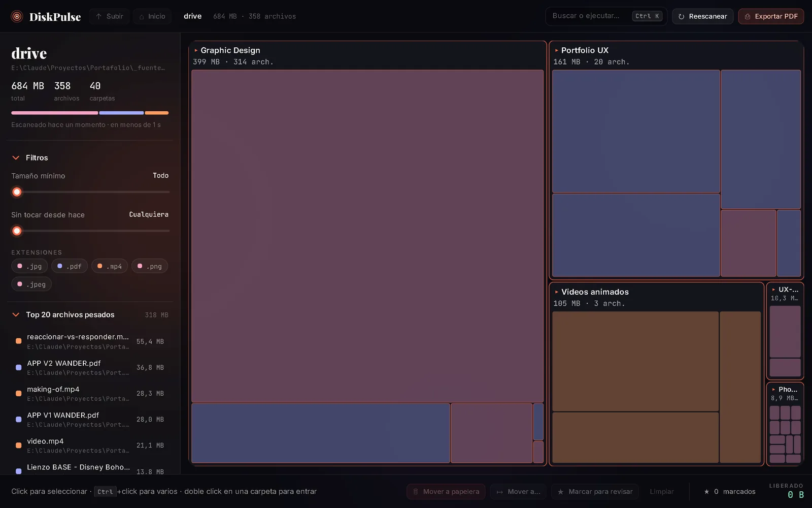
Task: Click the orange segment of the usage bar
Action: point(157,113)
